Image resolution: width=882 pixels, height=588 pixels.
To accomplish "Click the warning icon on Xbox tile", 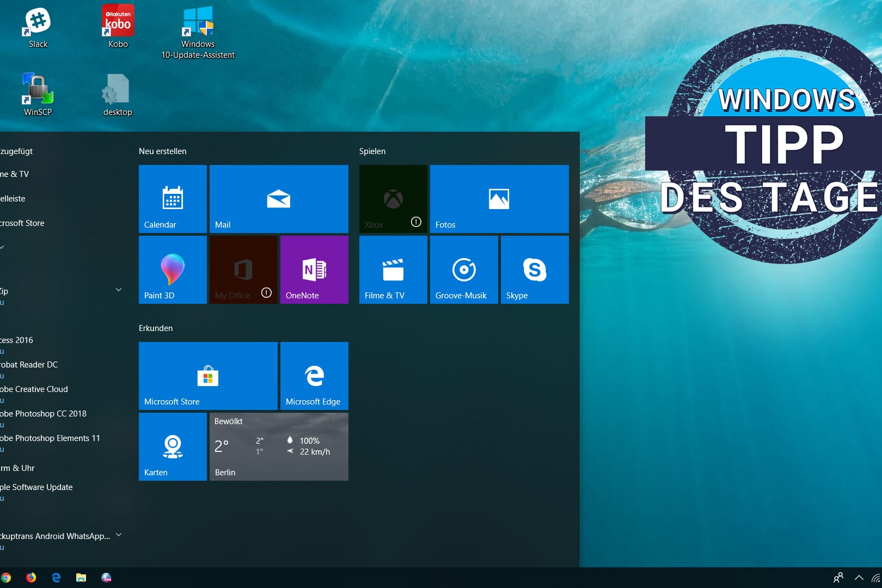I will (416, 222).
